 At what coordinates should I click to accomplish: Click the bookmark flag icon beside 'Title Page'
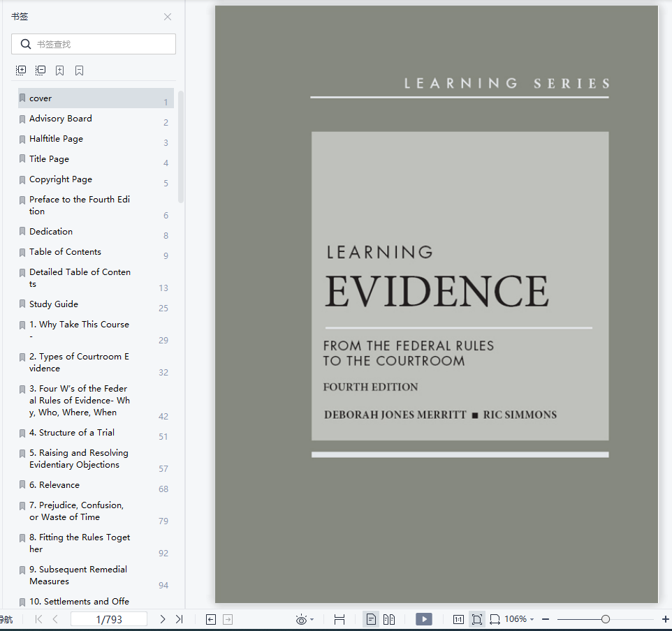tap(22, 159)
